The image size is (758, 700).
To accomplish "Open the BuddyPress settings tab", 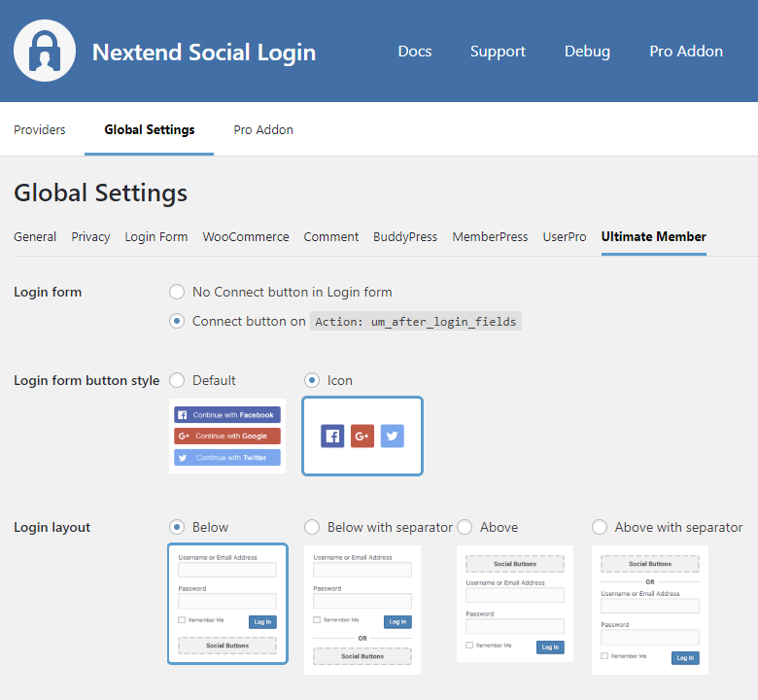I will 405,236.
